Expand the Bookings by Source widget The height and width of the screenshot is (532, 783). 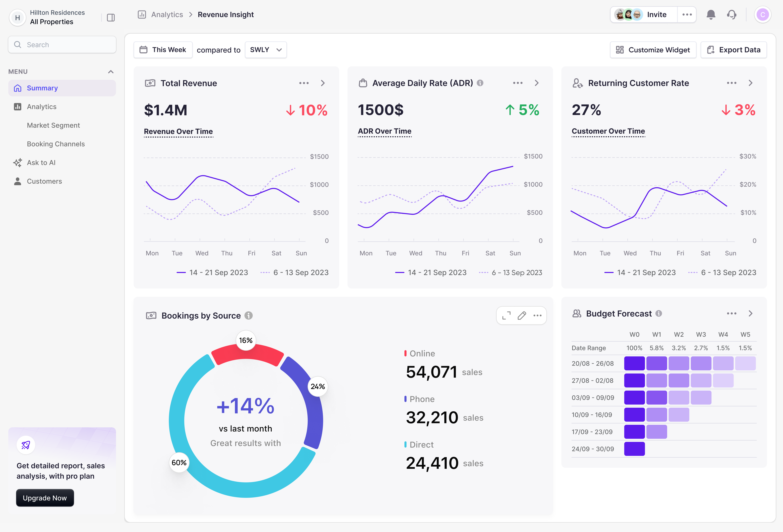(x=506, y=315)
